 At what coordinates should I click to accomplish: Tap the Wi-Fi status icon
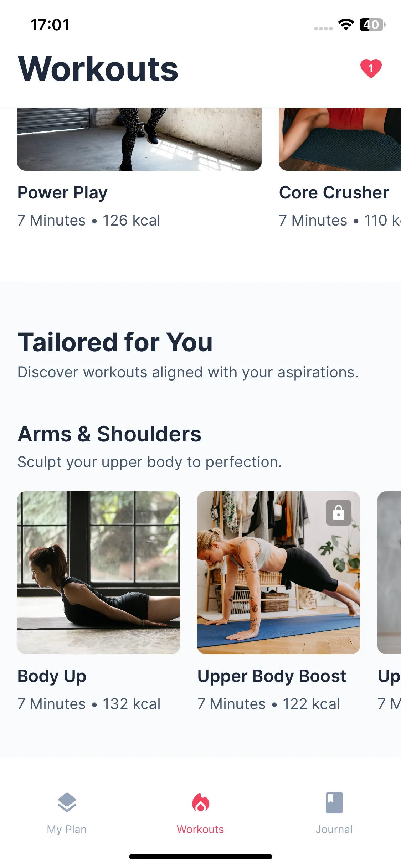pos(346,25)
